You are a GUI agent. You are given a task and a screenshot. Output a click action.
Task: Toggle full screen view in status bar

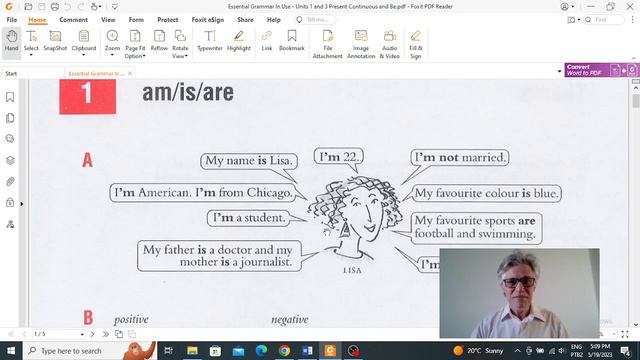tap(625, 334)
